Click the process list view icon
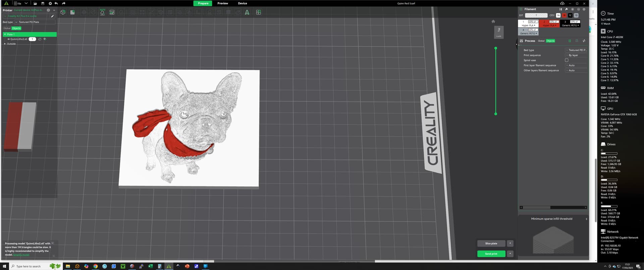Viewport: 644px width, 270px height. (570, 41)
